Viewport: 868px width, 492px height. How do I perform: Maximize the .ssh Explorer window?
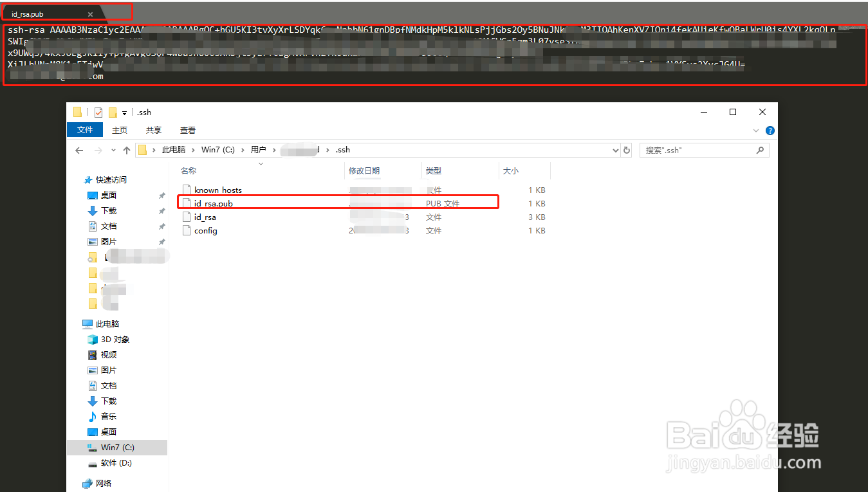tap(732, 112)
